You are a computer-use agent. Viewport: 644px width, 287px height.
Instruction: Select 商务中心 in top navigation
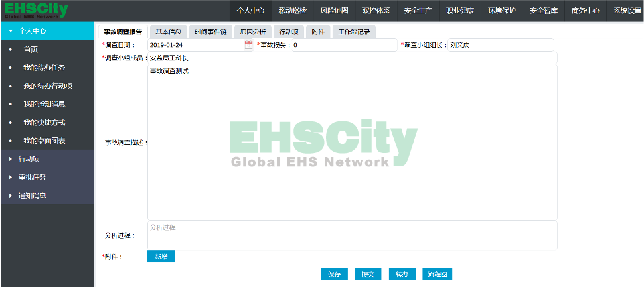click(586, 11)
